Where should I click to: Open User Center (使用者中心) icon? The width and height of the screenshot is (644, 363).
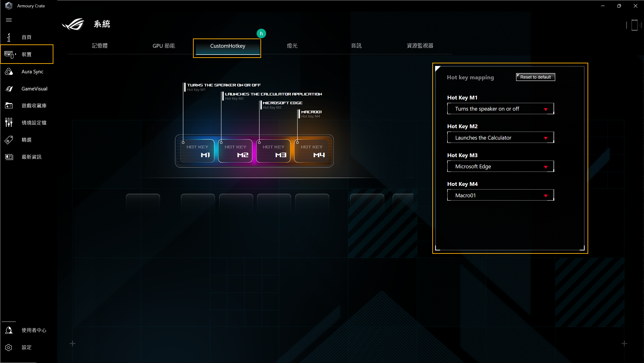9,330
